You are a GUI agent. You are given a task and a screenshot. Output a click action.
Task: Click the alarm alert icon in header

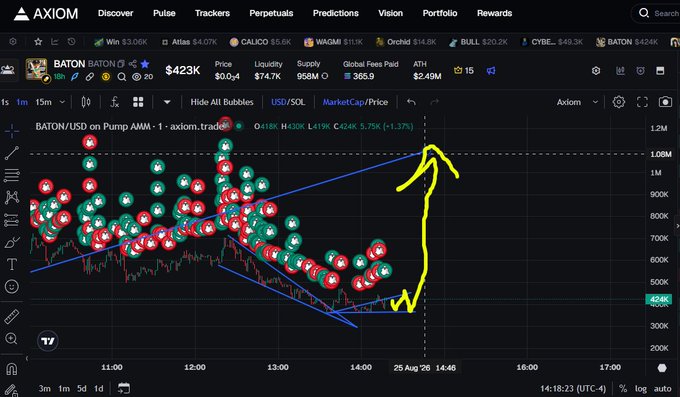pyautogui.click(x=641, y=70)
